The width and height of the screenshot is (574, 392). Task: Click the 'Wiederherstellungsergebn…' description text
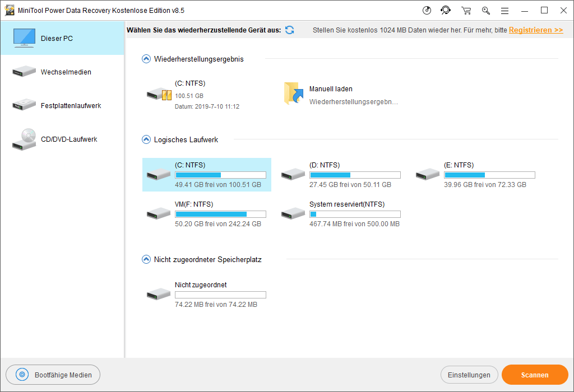click(x=353, y=102)
